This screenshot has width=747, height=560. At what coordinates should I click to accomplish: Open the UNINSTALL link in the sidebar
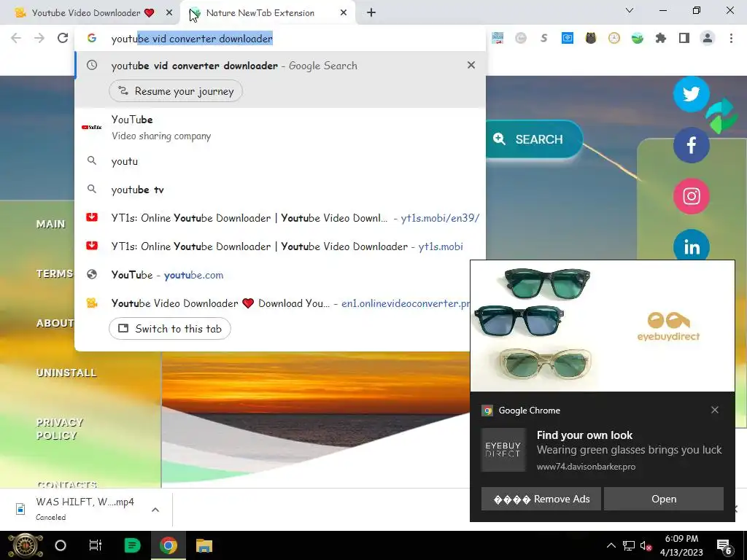point(66,373)
